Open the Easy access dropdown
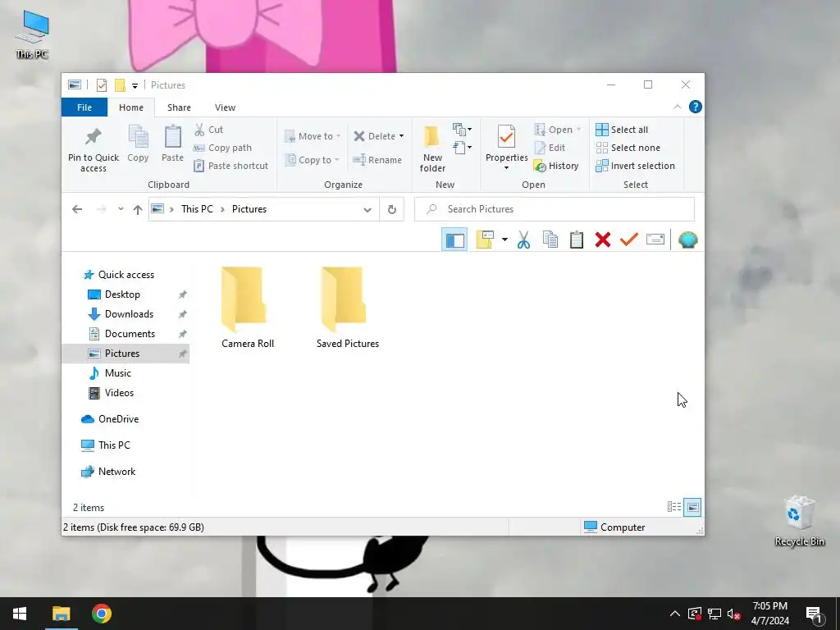 click(x=463, y=148)
